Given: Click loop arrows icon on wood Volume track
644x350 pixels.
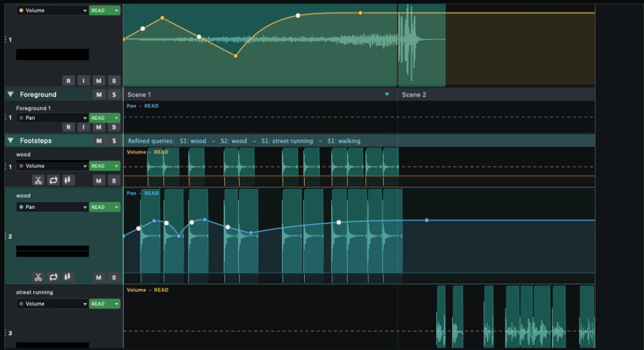Looking at the screenshot, I should (x=53, y=180).
